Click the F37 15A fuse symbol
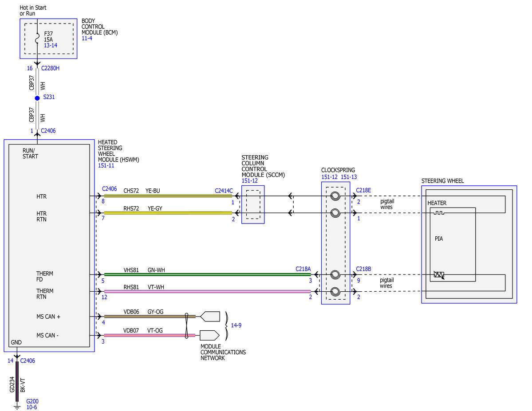Image resolution: width=532 pixels, height=411 pixels. click(37, 39)
